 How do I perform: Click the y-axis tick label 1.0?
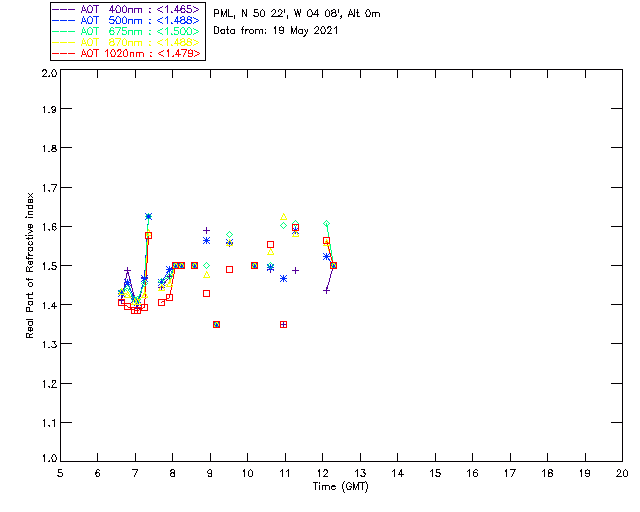(49, 458)
